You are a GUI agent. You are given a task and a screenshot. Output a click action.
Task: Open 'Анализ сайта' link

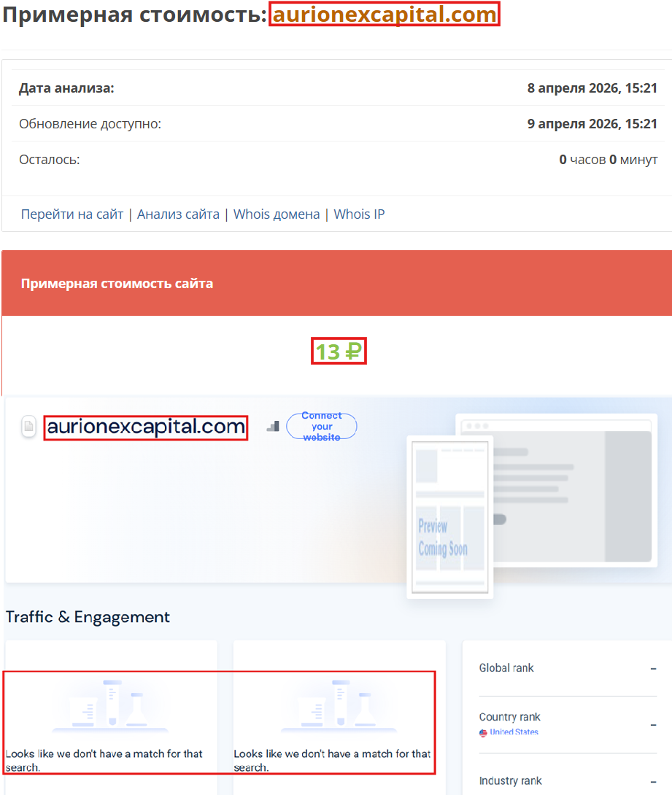tap(178, 214)
